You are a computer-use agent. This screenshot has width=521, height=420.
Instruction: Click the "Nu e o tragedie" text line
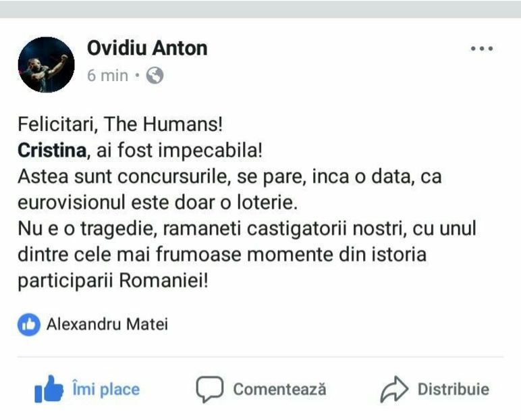[246, 228]
